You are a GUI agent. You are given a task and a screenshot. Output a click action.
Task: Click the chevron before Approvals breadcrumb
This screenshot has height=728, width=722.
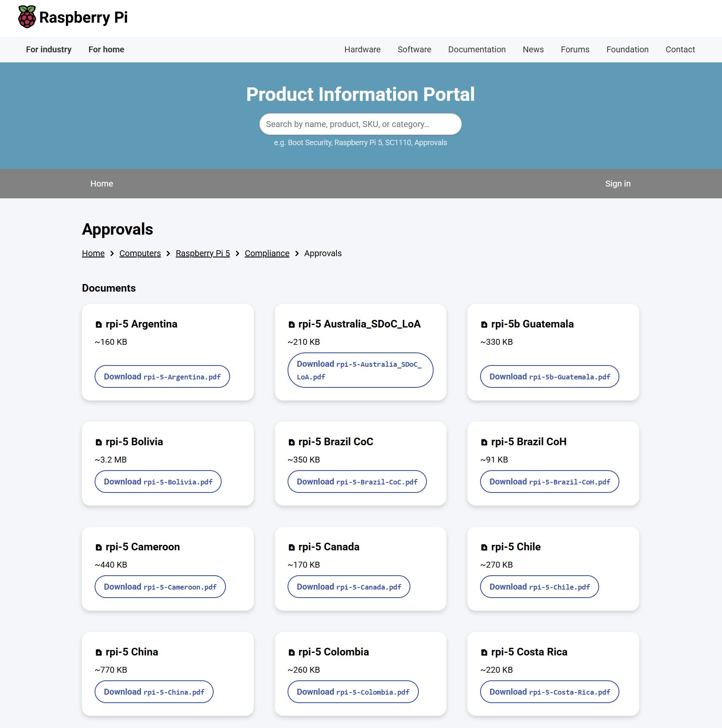(297, 253)
